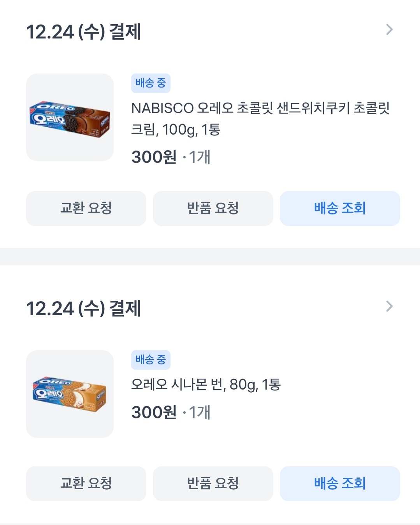Image resolution: width=420 pixels, height=525 pixels.
Task: Click 12.24 (수) 결제 header above 시나몬 번 order
Action: tap(83, 308)
